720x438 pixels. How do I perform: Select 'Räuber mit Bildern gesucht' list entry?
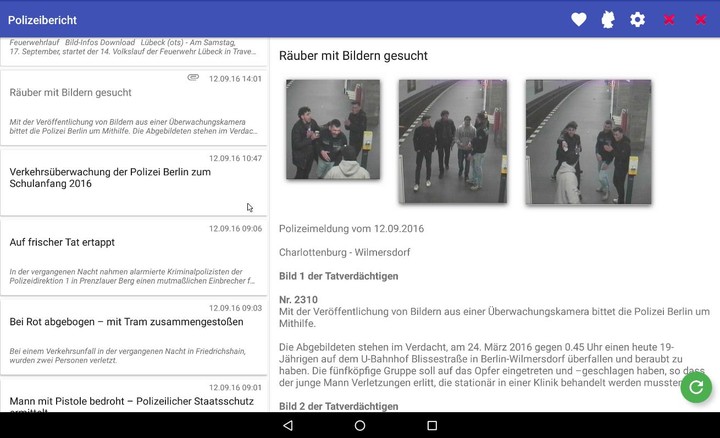pyautogui.click(x=134, y=108)
